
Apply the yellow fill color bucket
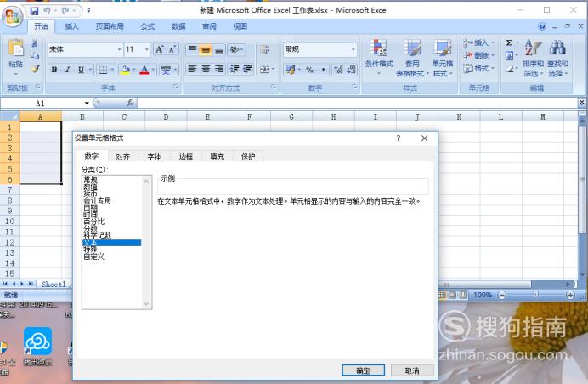point(125,70)
